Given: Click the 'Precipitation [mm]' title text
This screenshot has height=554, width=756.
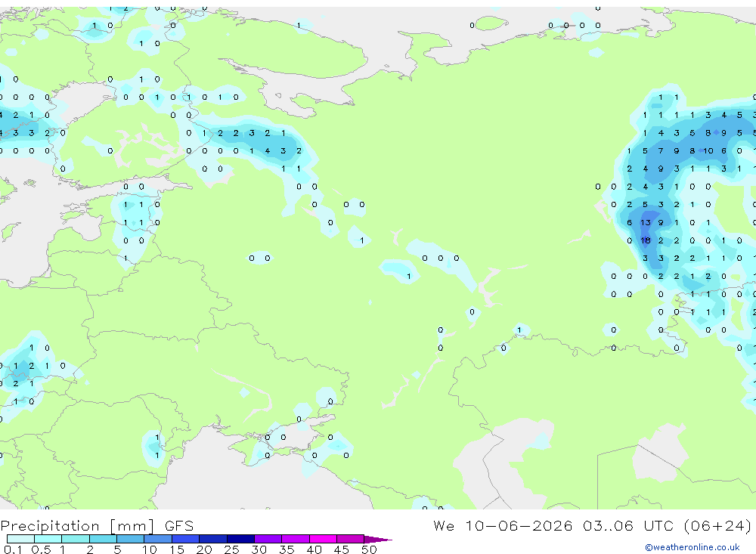Looking at the screenshot, I should pyautogui.click(x=77, y=525).
